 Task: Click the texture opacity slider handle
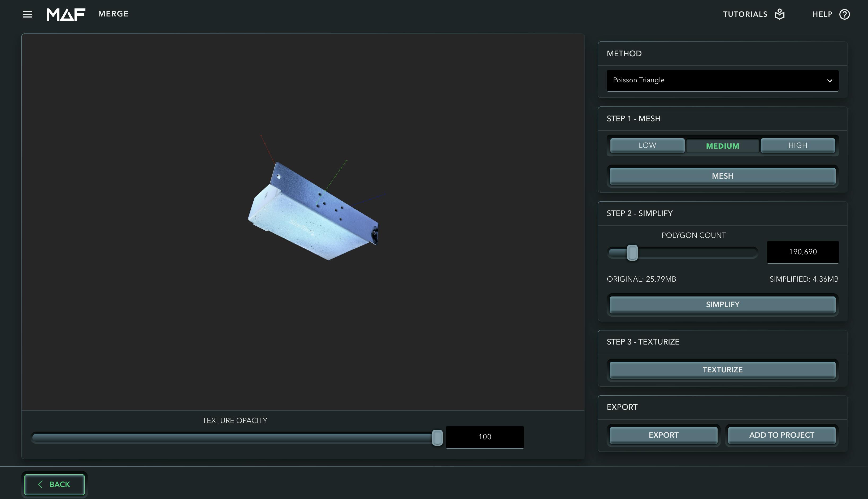click(x=437, y=437)
